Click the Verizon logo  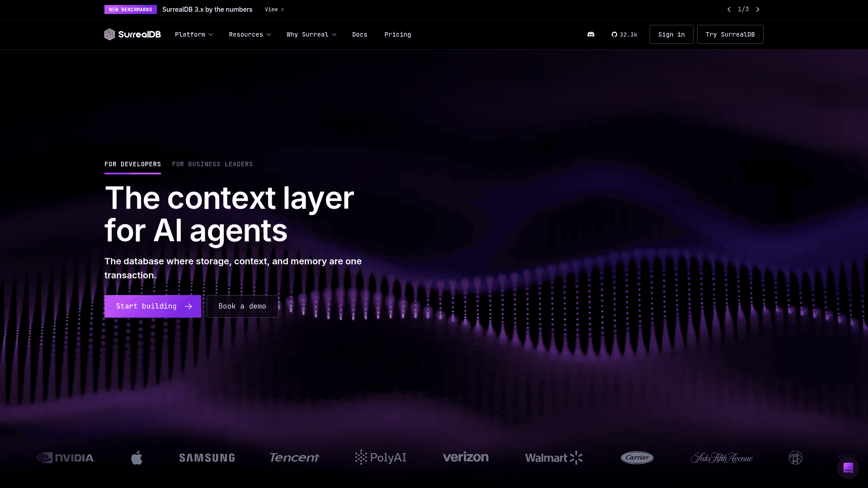click(x=466, y=457)
